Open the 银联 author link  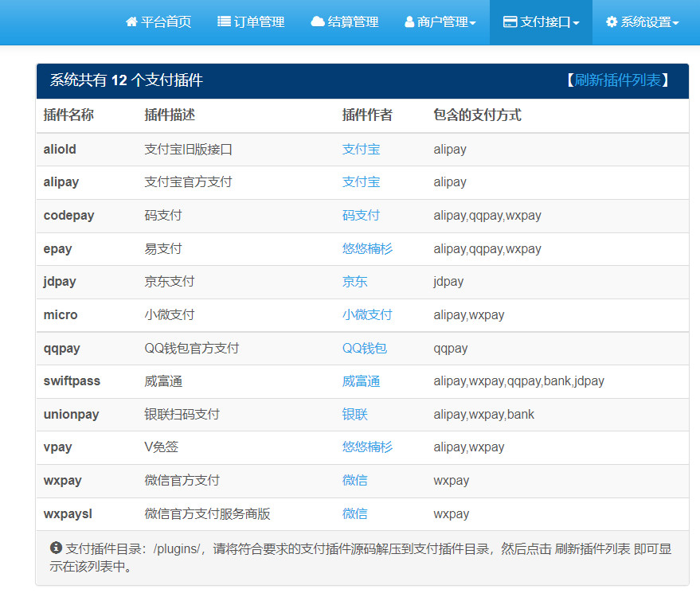pyautogui.click(x=355, y=415)
